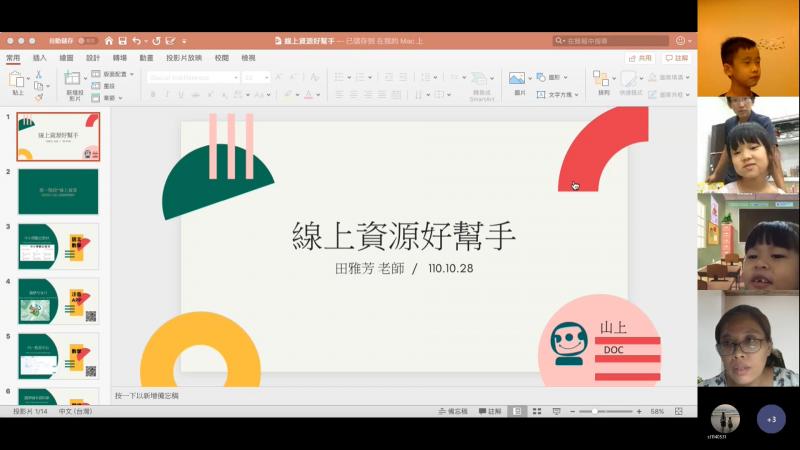The image size is (800, 450).
Task: Open the Slide Show 投影片放映 tab
Action: [184, 58]
